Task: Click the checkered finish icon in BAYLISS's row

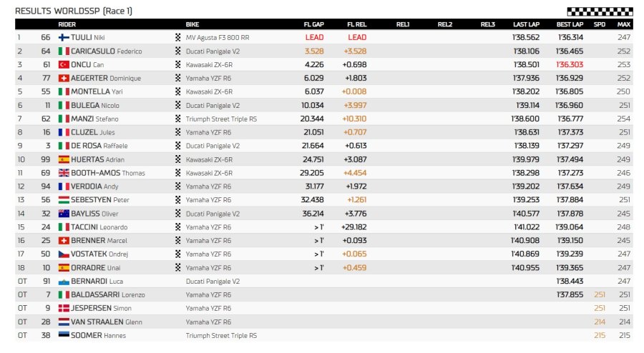Action: [x=178, y=213]
